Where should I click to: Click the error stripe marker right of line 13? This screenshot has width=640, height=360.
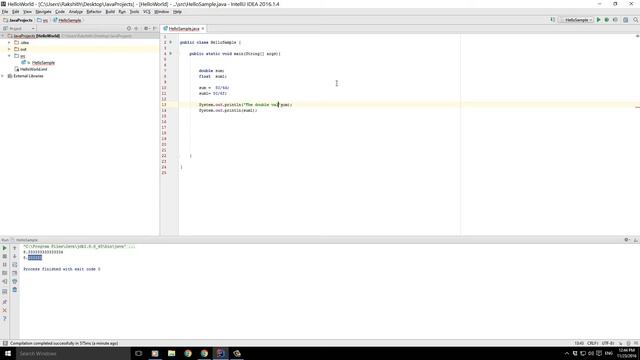tap(637, 107)
